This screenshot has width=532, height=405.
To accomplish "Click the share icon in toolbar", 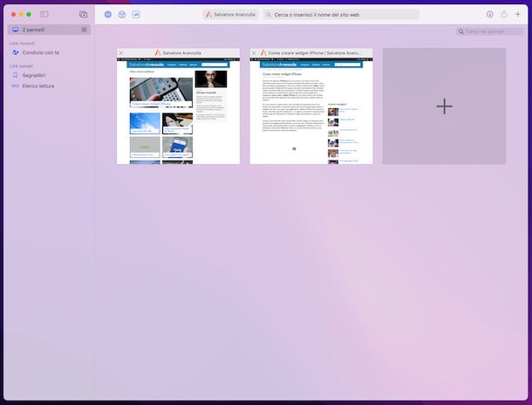I will click(504, 14).
